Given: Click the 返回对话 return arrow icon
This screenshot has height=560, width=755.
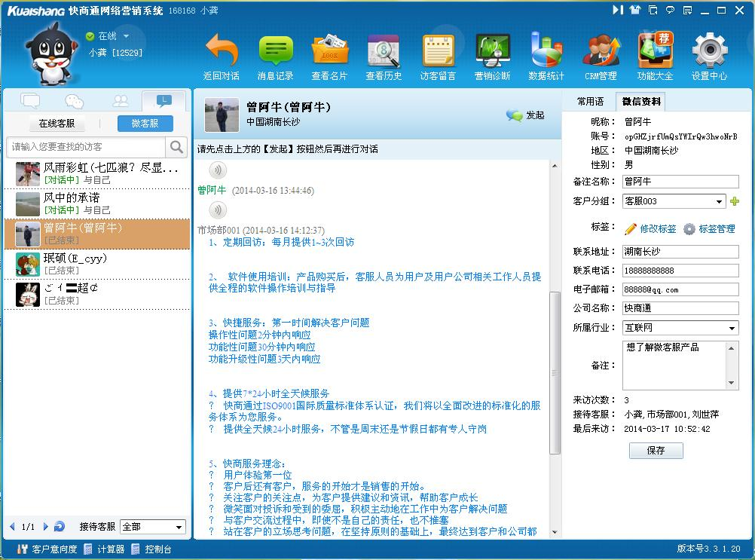Looking at the screenshot, I should (222, 51).
